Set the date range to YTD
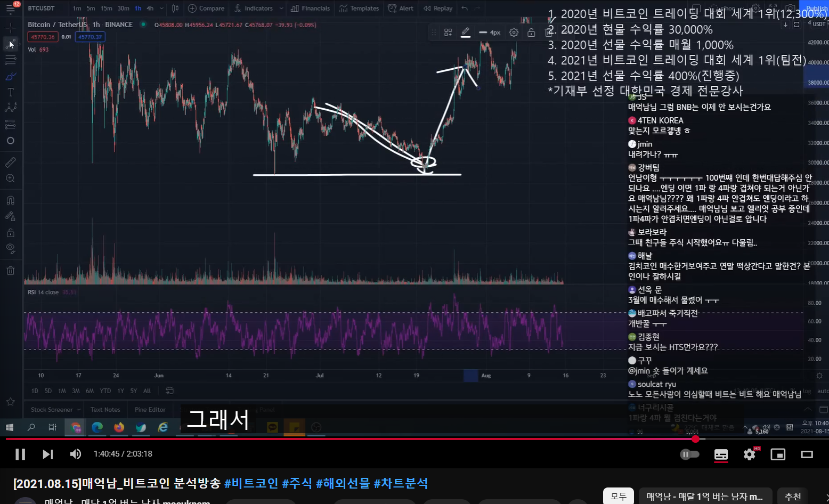Image resolution: width=829 pixels, height=504 pixels. (x=105, y=391)
